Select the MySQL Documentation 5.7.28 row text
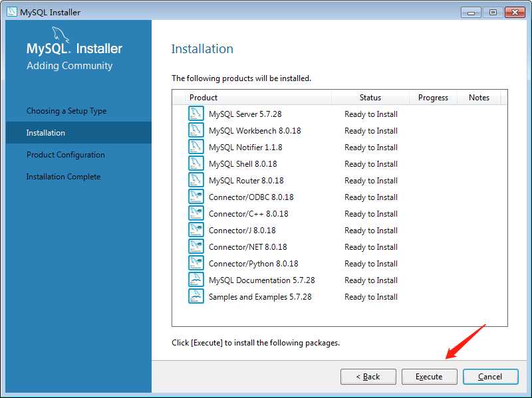532x398 pixels. (261, 280)
